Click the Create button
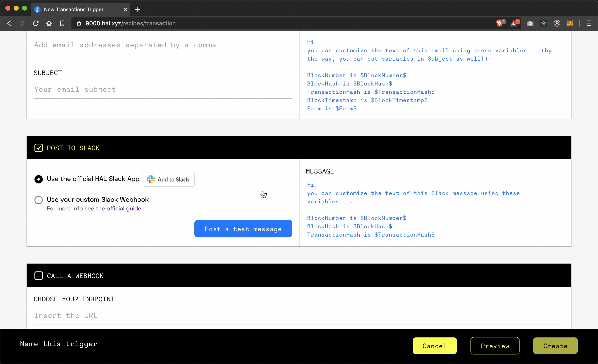 tap(555, 346)
